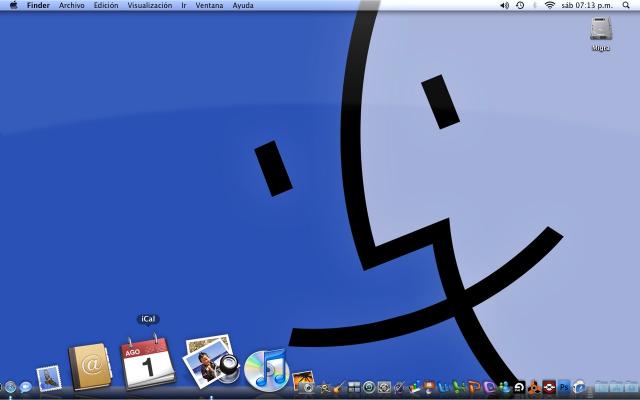Open the Edición menu
The width and height of the screenshot is (640, 400).
click(x=106, y=5)
